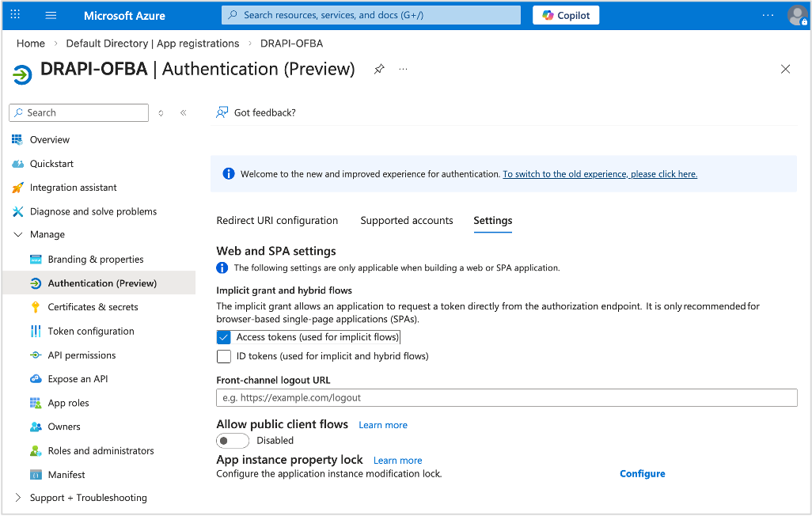
Task: Click Configure for app instance property lock
Action: coord(642,473)
